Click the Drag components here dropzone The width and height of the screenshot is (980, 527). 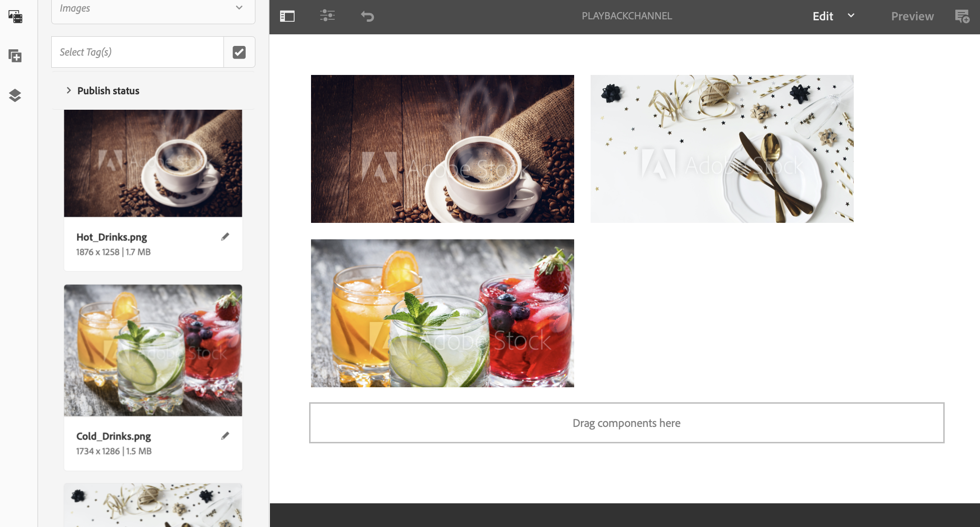pyautogui.click(x=626, y=423)
